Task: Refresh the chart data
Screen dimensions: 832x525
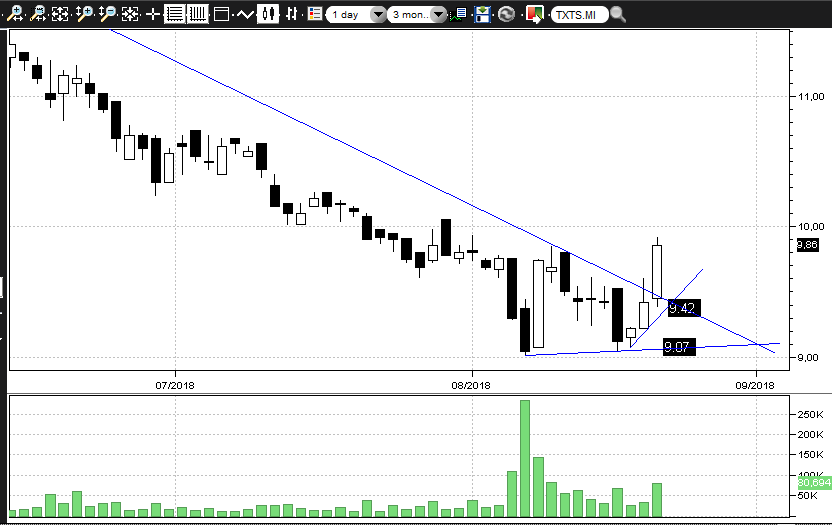Action: coord(506,14)
